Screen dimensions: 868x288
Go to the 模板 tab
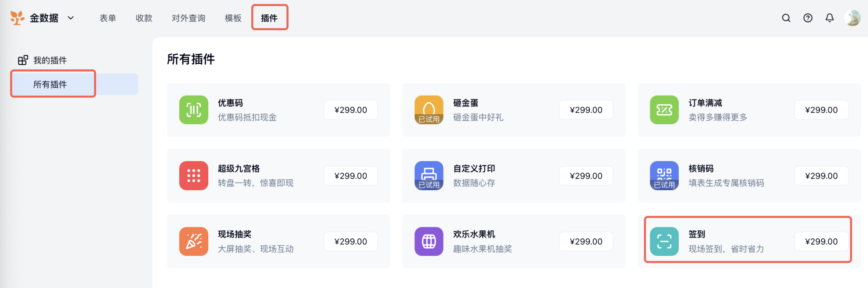233,18
